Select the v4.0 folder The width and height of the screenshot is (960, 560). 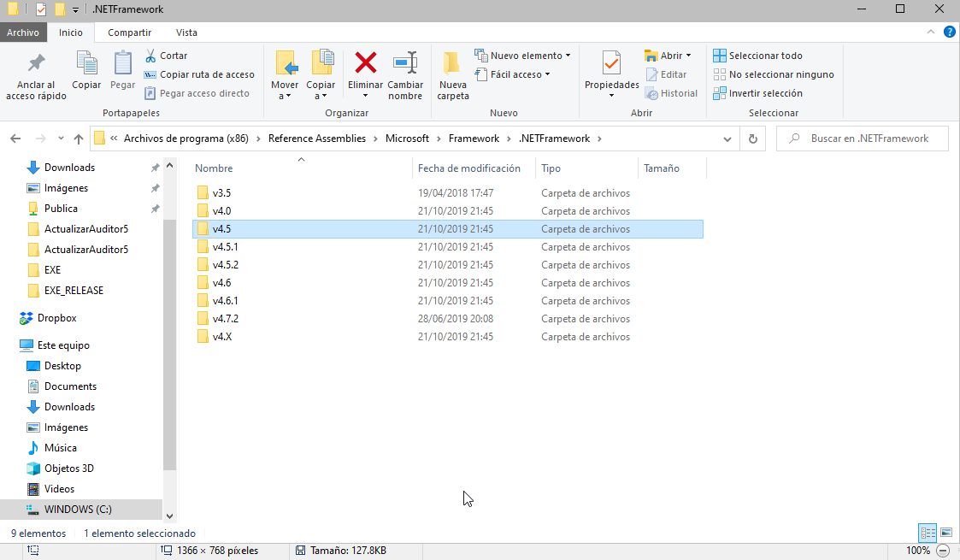pos(448,211)
